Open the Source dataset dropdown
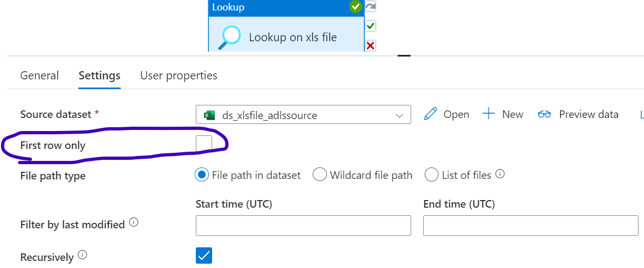Image resolution: width=644 pixels, height=268 pixels. click(x=304, y=115)
